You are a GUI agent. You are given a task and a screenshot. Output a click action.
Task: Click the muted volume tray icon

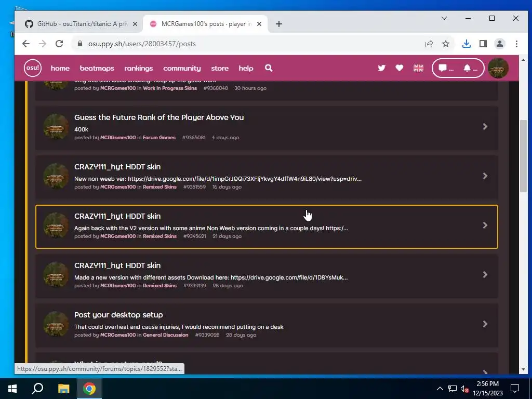[x=464, y=389]
